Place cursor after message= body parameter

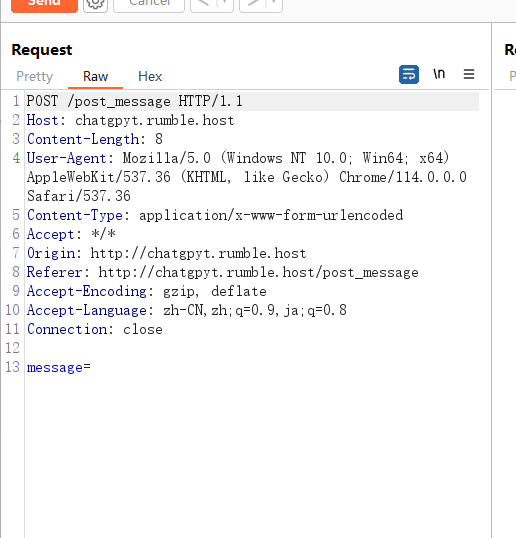coord(91,367)
